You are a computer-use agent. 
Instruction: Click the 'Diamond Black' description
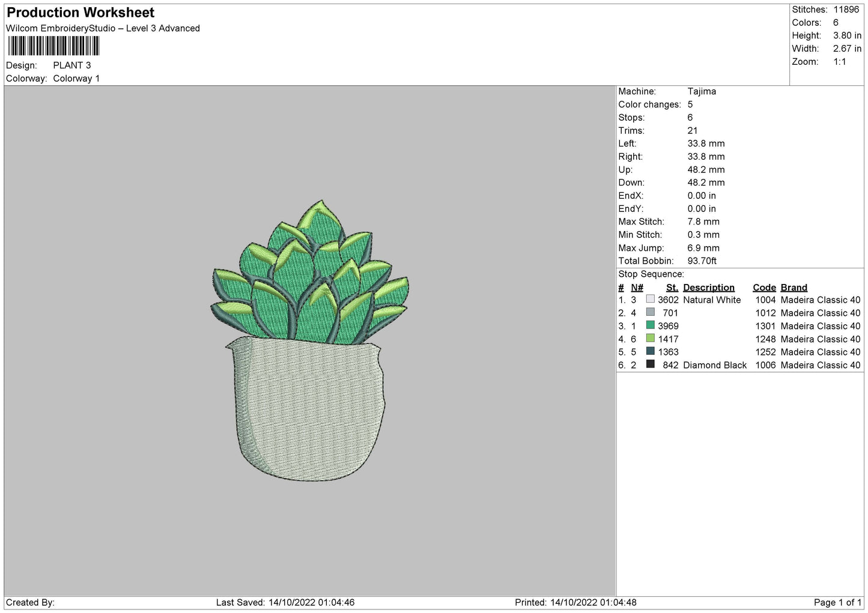point(715,365)
